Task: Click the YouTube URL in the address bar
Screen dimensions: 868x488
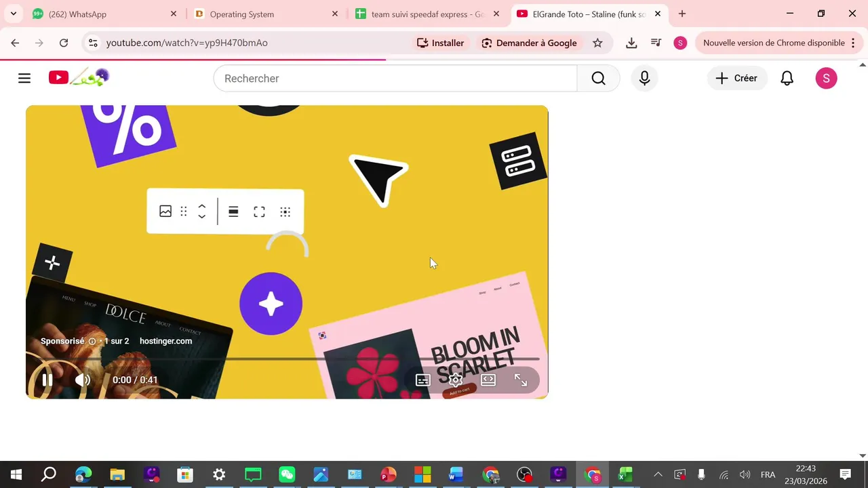Action: [x=187, y=43]
